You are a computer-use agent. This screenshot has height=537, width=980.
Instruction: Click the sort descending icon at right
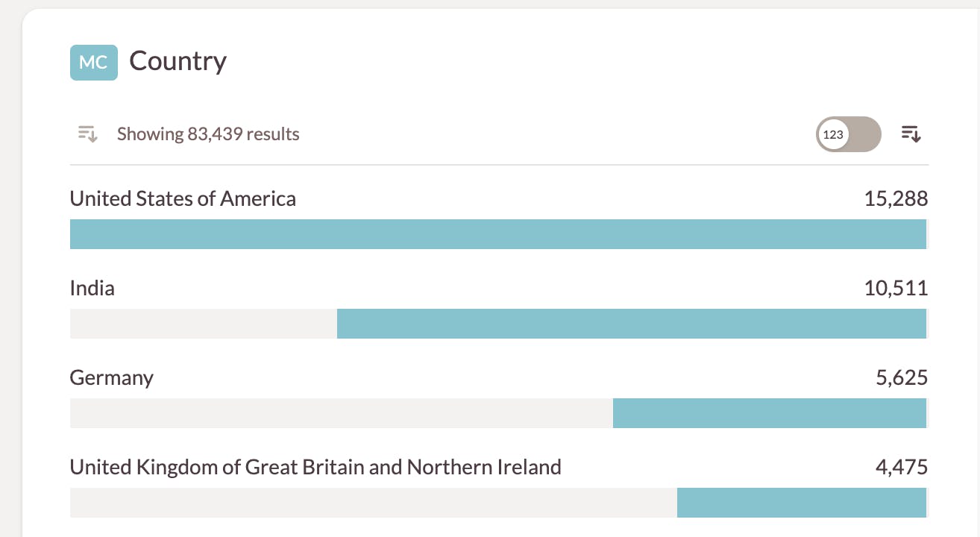(x=911, y=134)
